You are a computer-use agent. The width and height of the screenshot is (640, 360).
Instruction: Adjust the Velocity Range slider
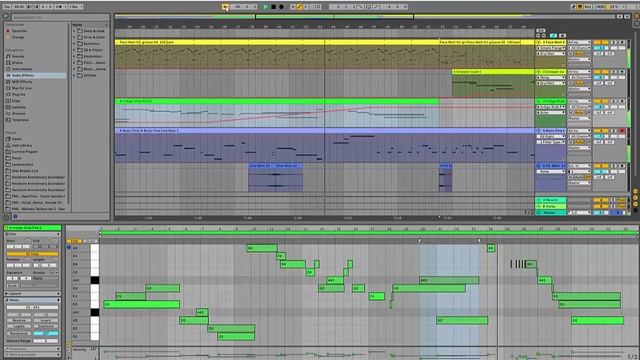point(46,340)
